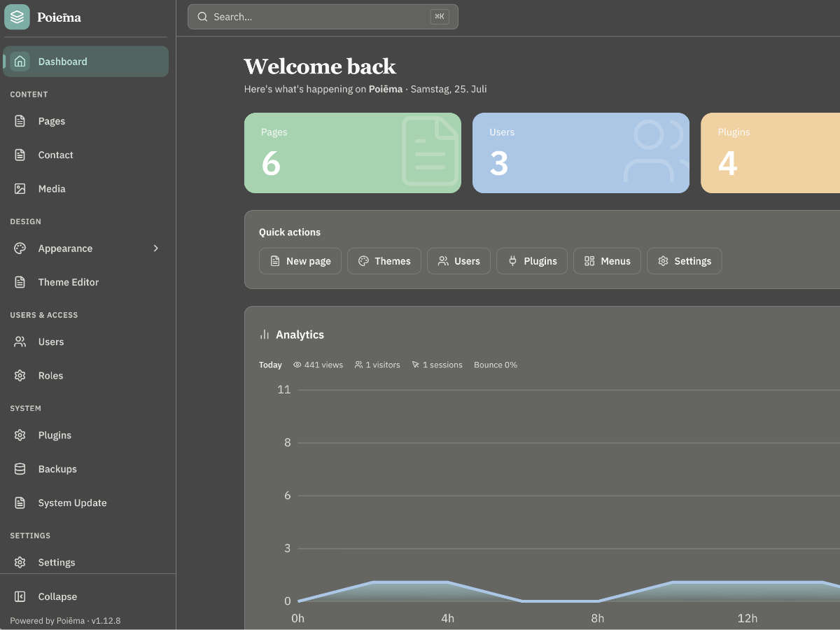This screenshot has width=840, height=630.
Task: Click the Users people icon in sidebar
Action: [x=20, y=342]
